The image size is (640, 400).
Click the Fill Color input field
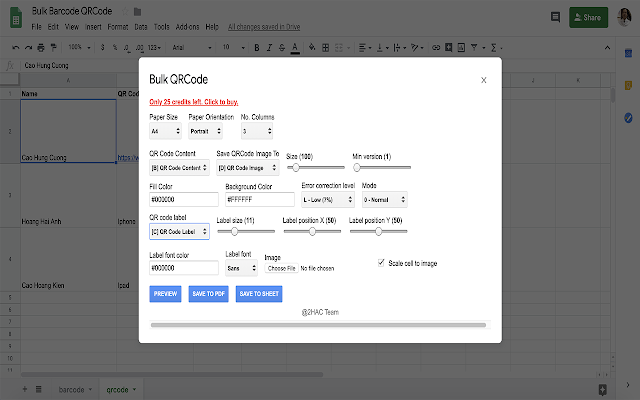tap(184, 199)
